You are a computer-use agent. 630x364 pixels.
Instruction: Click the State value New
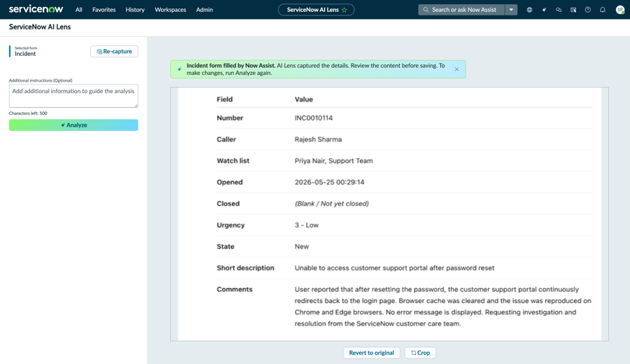tap(302, 246)
